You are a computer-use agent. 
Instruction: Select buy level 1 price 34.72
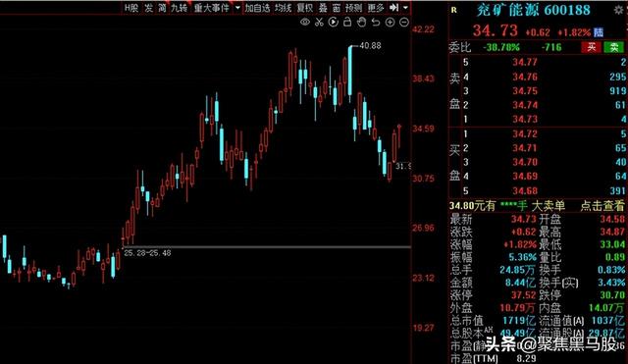pos(525,133)
